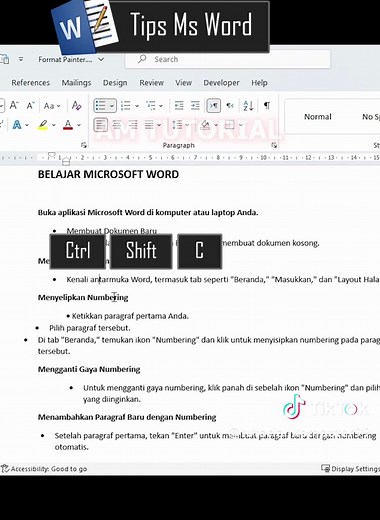Viewport: 380px width, 520px height.
Task: Click the Increase Indent icon
Action: pyautogui.click(x=195, y=106)
